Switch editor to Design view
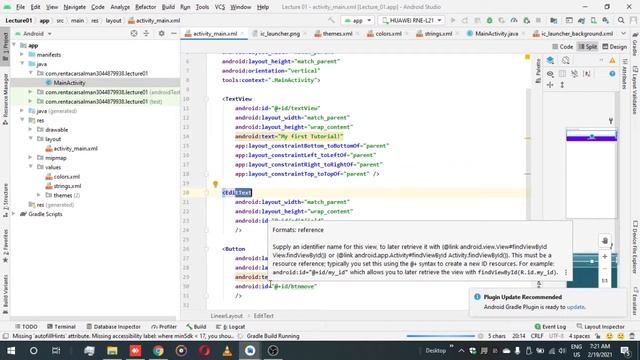Image resolution: width=640 pixels, height=360 pixels. click(615, 47)
